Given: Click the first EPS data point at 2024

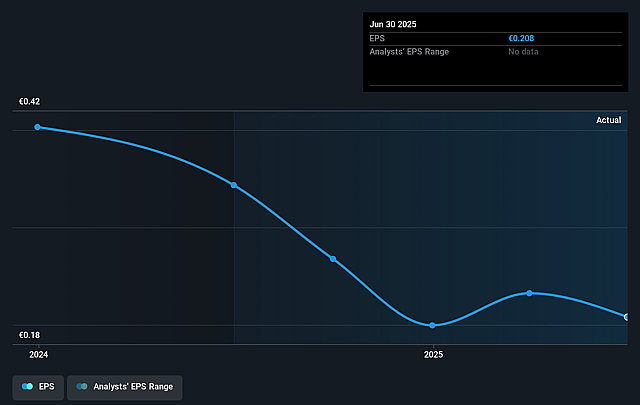Looking at the screenshot, I should 38,127.
